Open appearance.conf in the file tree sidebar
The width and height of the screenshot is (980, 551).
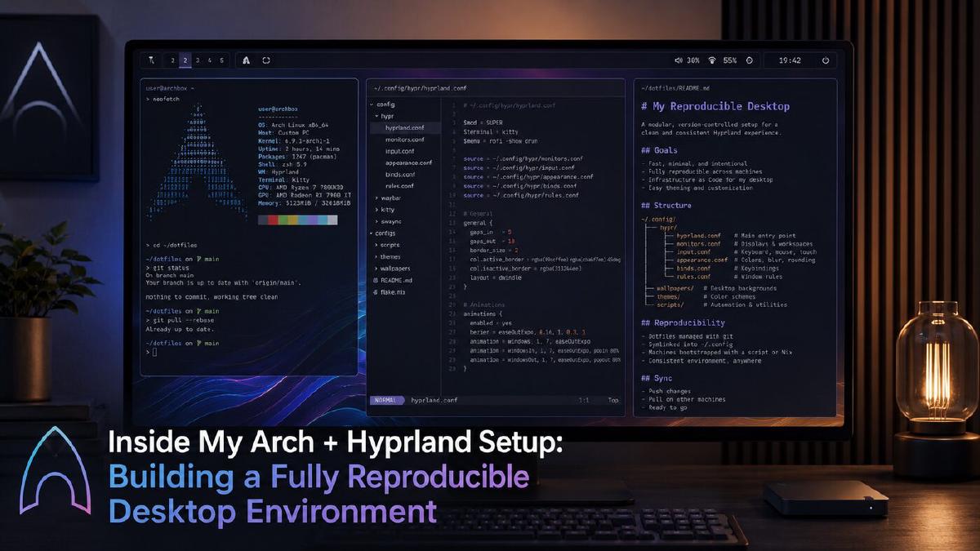coord(408,162)
